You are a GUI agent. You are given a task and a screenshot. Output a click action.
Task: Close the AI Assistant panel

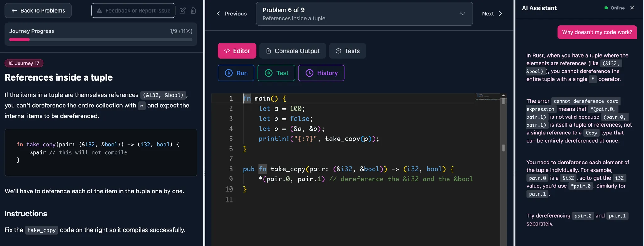tap(632, 8)
